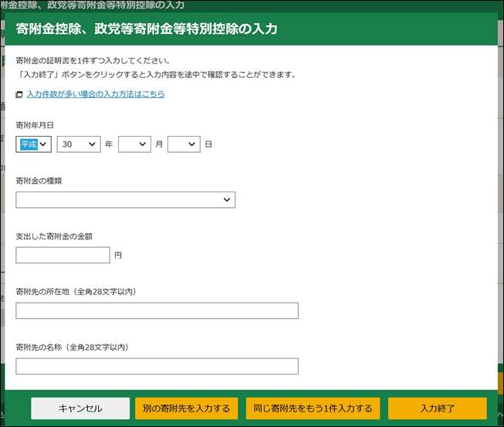Click 別の寄附先を入力する button
Screen dimensions: 504x427
point(187,408)
